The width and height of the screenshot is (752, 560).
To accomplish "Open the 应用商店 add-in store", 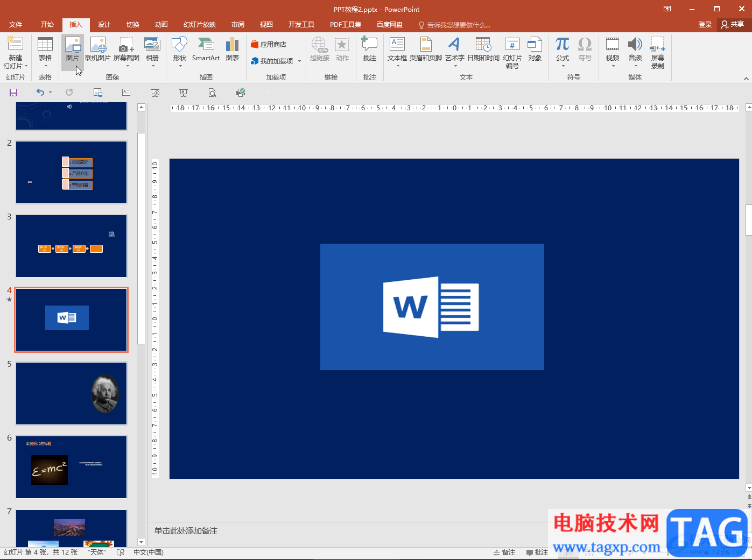I will coord(269,45).
